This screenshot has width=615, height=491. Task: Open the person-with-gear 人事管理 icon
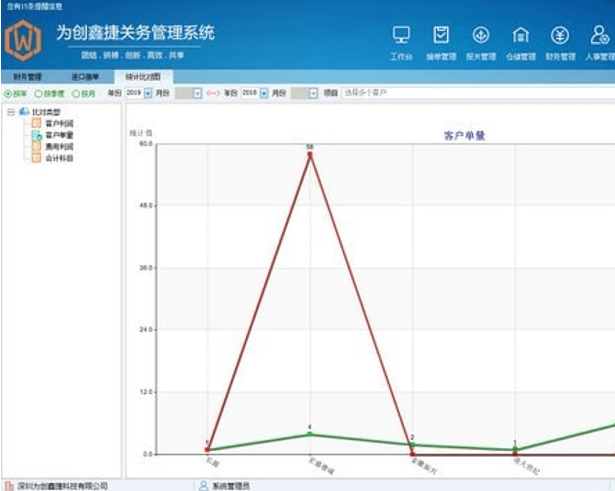(x=600, y=35)
